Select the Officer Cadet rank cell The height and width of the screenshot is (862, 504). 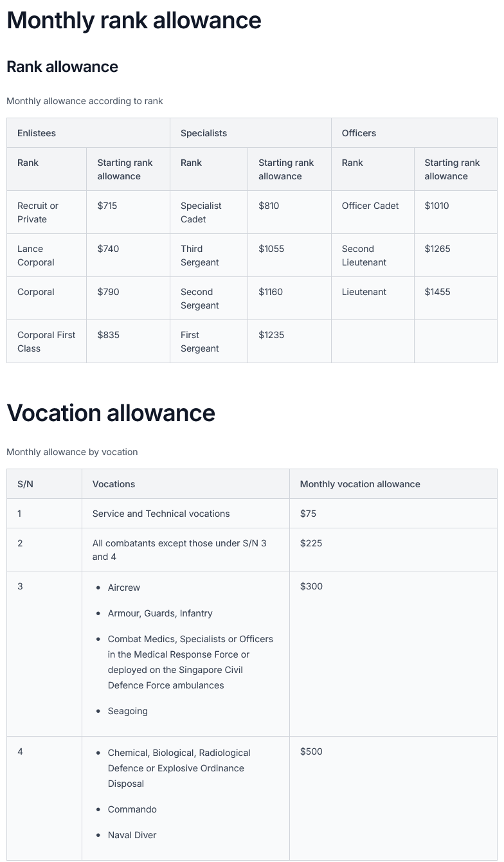[370, 206]
